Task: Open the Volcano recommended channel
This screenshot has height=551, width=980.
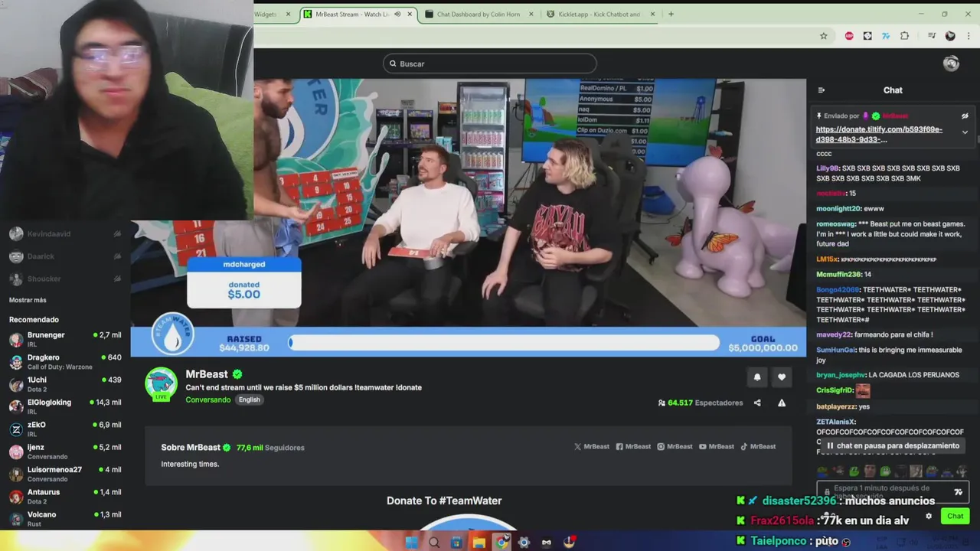Action: (x=65, y=518)
